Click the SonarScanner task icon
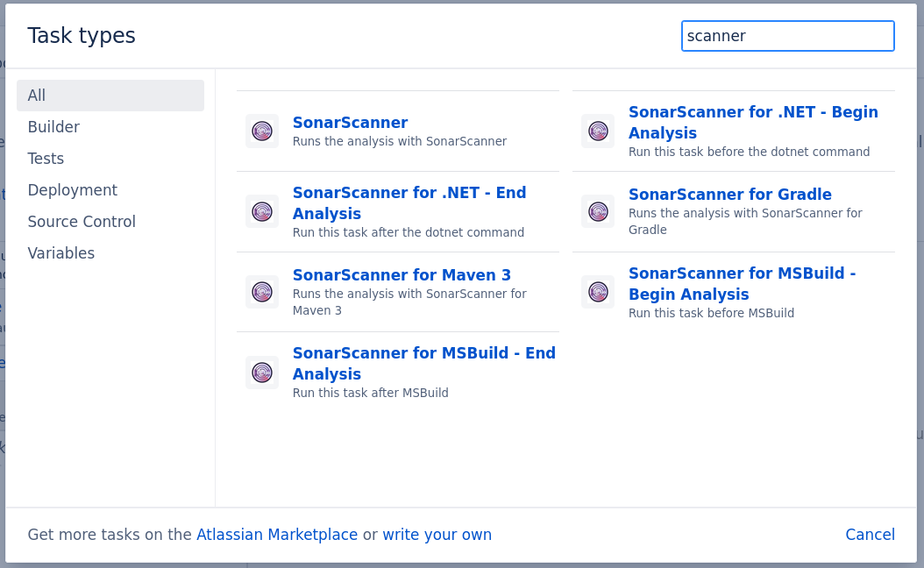Image resolution: width=924 pixels, height=568 pixels. click(x=261, y=131)
